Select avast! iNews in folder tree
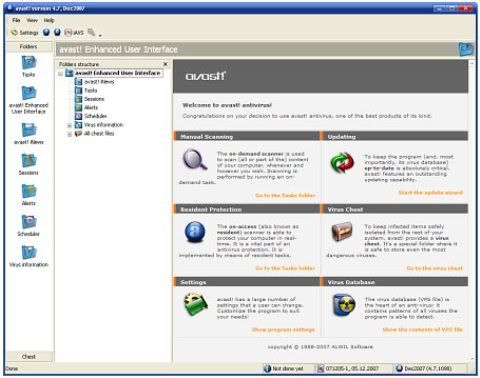 click(99, 82)
